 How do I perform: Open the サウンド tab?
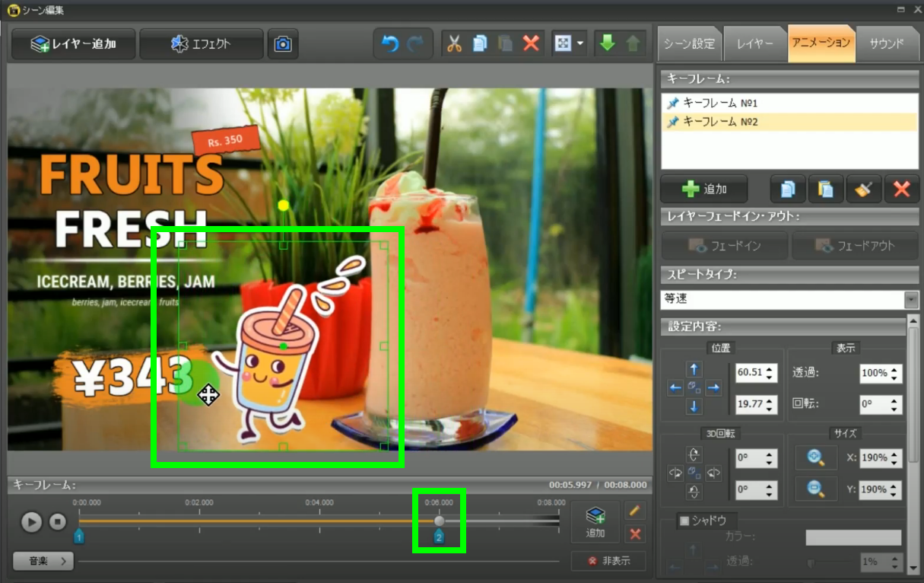887,43
